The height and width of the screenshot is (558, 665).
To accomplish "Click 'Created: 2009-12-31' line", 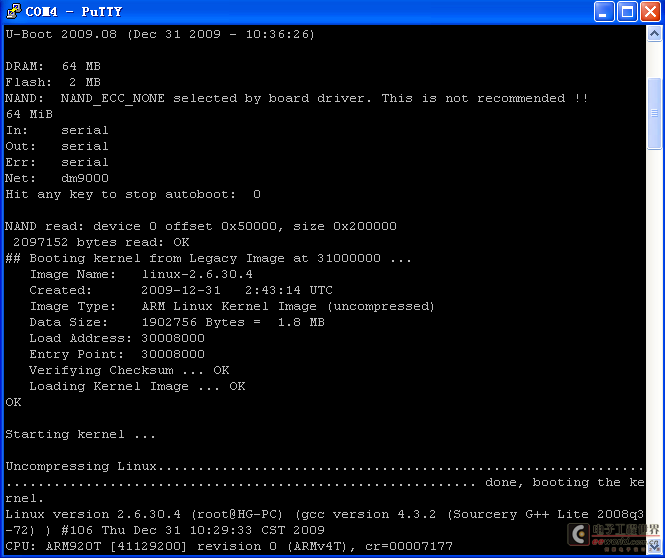I will click(x=181, y=290).
